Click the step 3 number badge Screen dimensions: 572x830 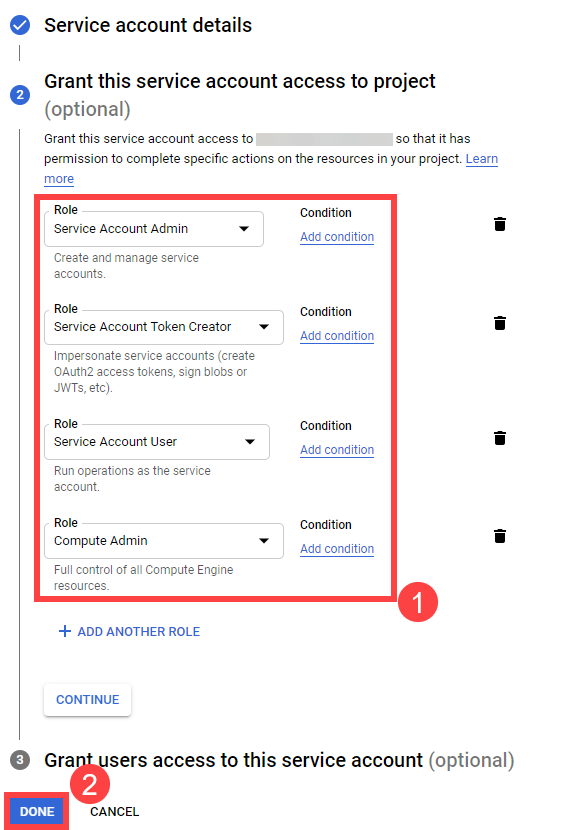pos(20,760)
